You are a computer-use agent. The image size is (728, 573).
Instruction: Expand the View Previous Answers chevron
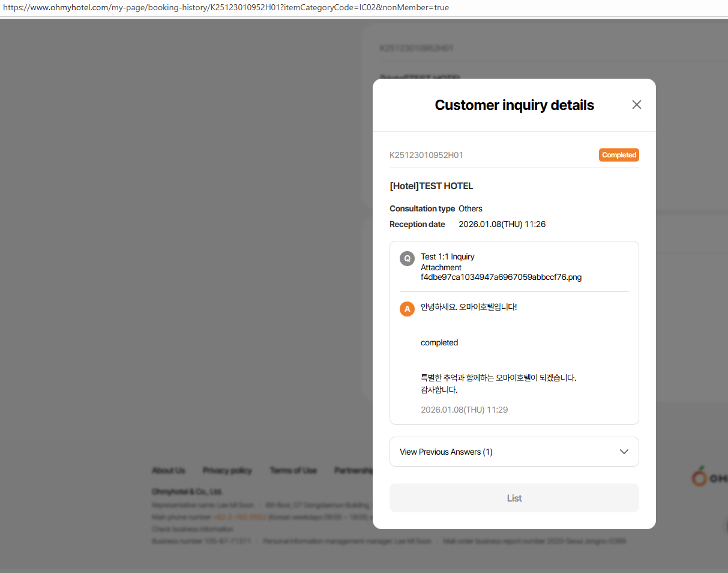pyautogui.click(x=624, y=452)
